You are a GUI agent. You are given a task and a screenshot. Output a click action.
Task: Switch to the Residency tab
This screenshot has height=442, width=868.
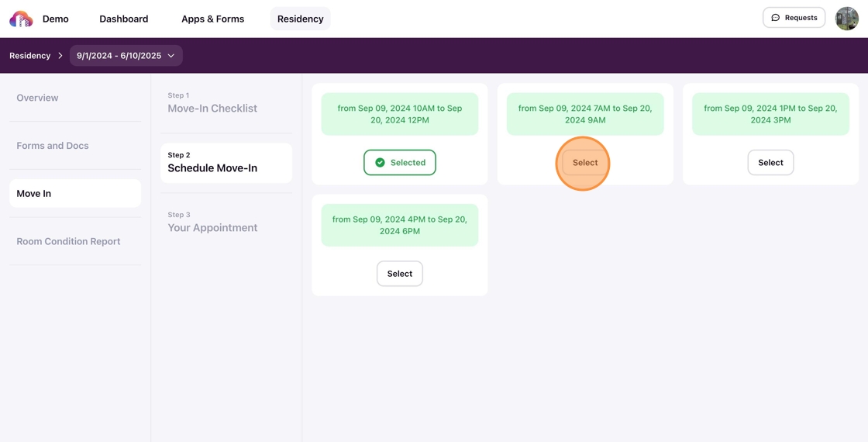tap(300, 19)
